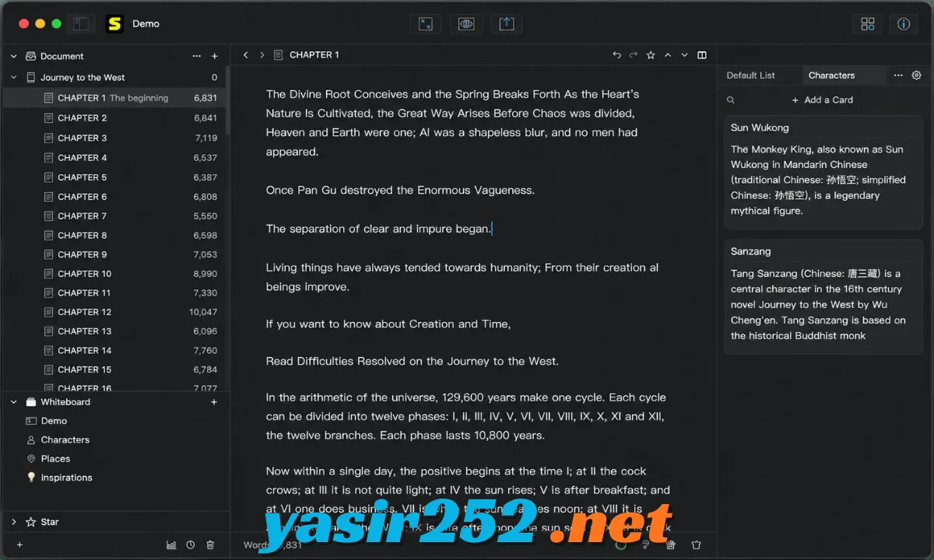Open statistics bar chart icon
The height and width of the screenshot is (560, 934).
click(x=171, y=545)
